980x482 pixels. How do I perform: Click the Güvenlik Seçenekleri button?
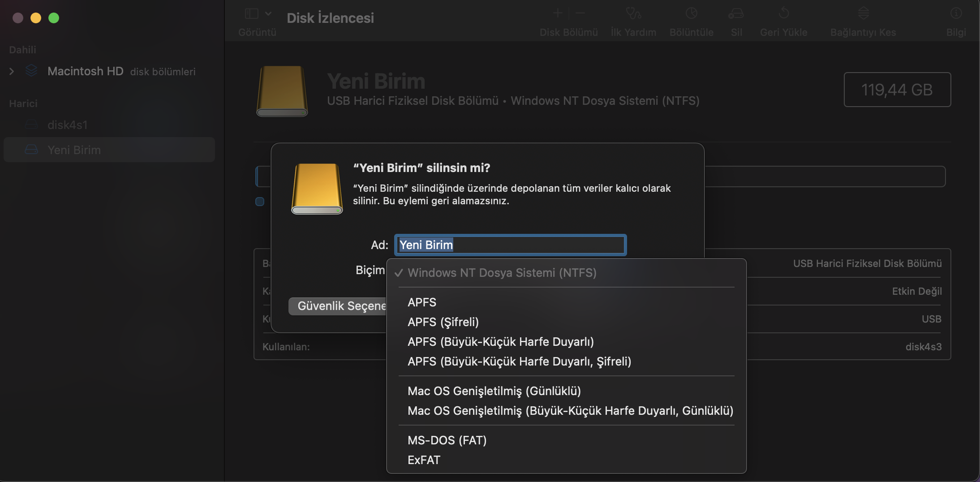point(338,306)
